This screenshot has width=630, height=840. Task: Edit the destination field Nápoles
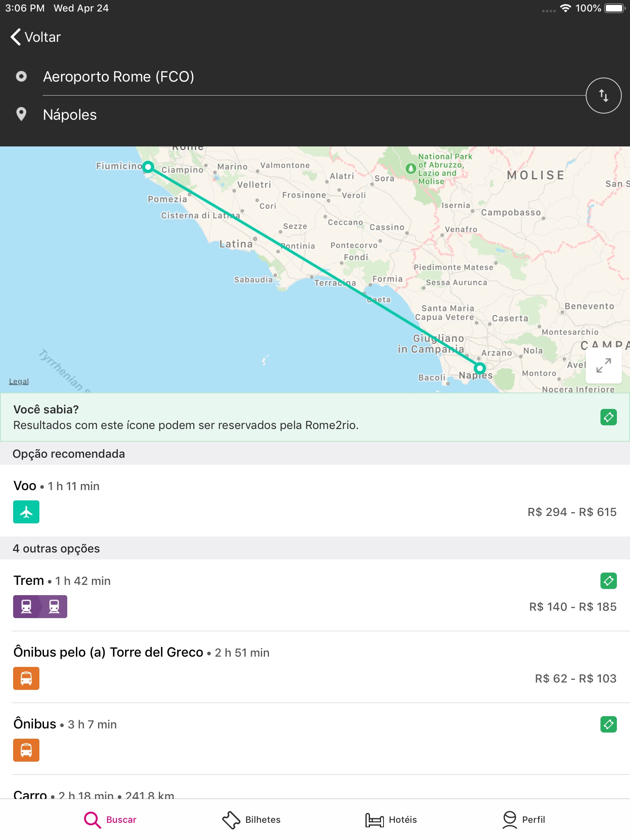tap(314, 115)
